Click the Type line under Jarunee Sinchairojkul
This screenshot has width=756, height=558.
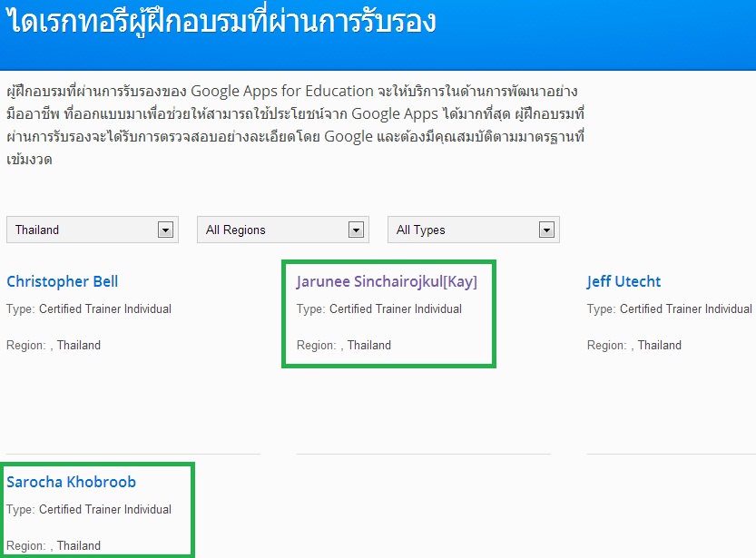[379, 309]
